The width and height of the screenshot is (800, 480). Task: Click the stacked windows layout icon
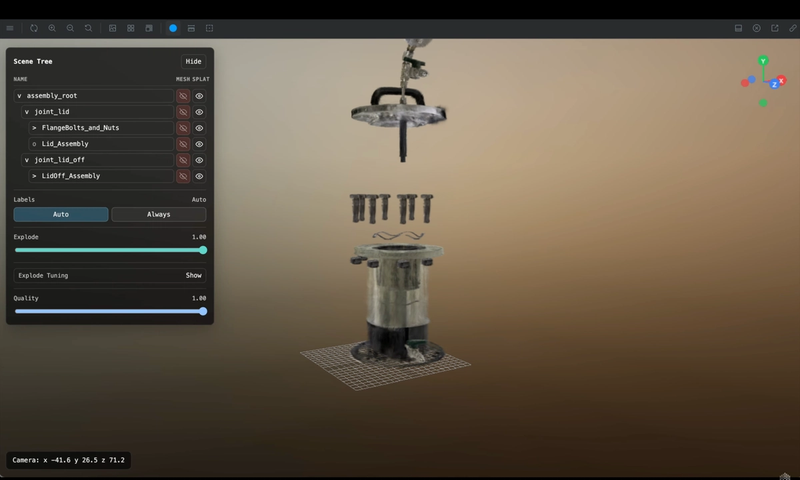pyautogui.click(x=149, y=28)
